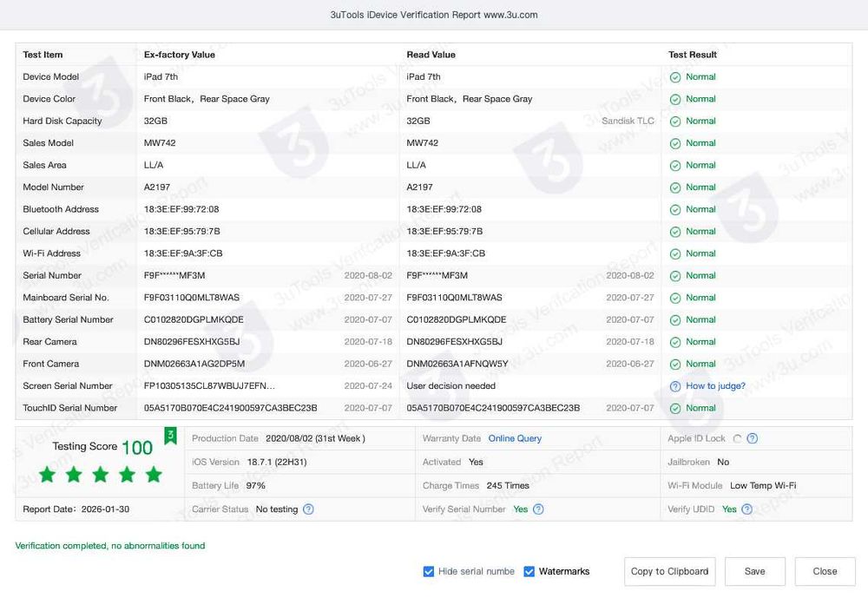Viewport: 868px width, 598px height.
Task: Click the Normal check icon for Sales Area
Action: coord(674,166)
